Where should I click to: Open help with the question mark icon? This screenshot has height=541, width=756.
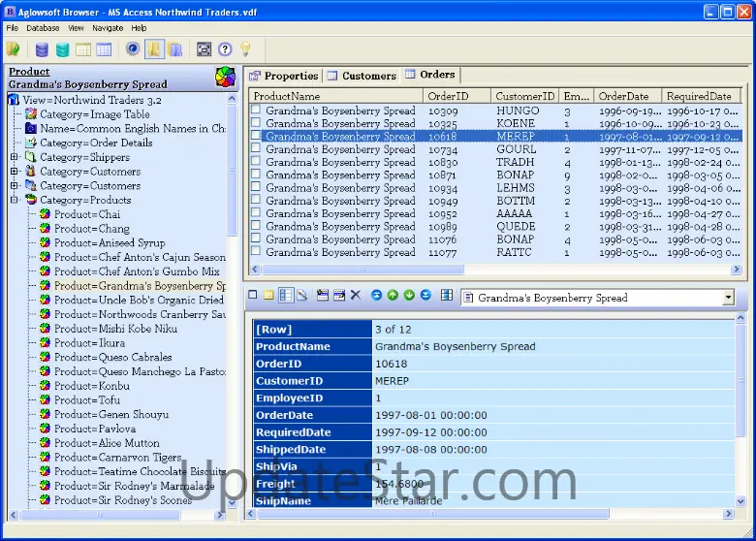[x=225, y=49]
